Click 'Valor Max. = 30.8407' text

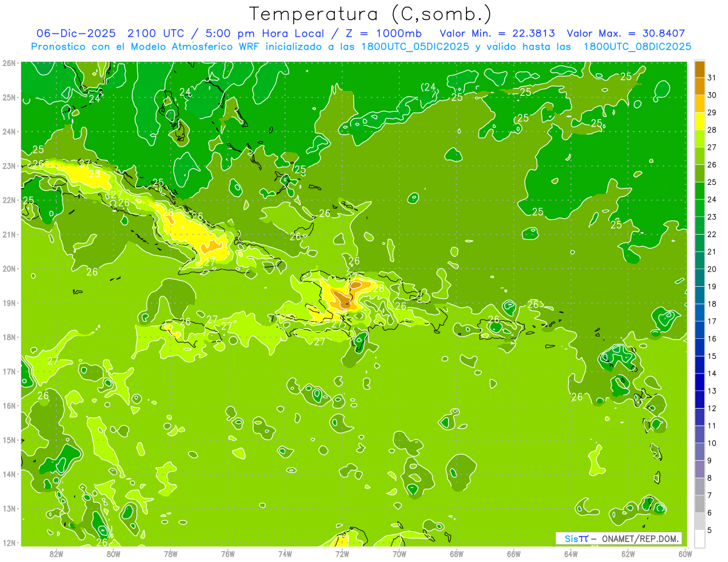(x=626, y=33)
